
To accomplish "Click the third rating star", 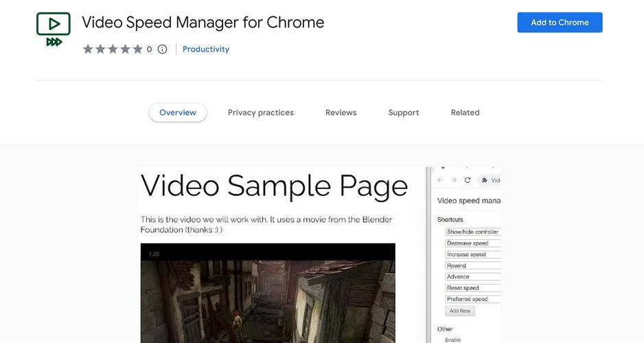I will [113, 49].
